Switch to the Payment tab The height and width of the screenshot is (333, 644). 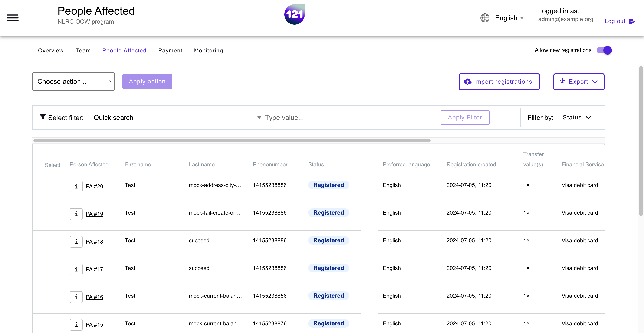[170, 50]
